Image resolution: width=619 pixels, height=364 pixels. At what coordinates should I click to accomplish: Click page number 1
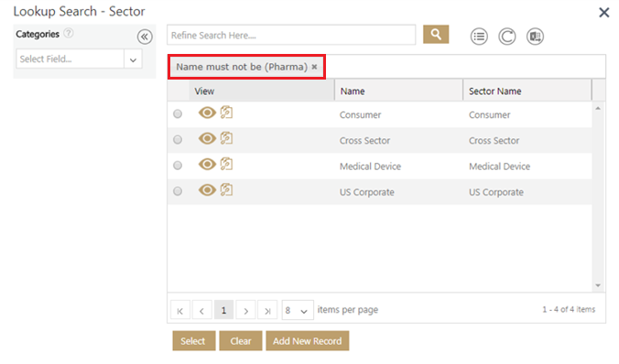pyautogui.click(x=223, y=310)
